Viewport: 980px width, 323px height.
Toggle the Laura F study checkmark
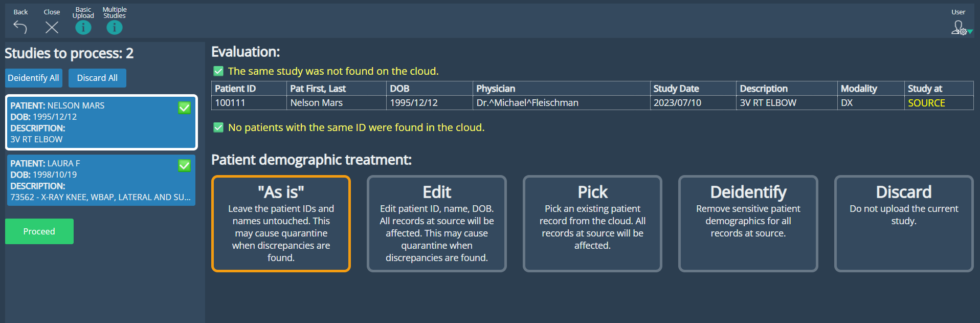tap(184, 165)
